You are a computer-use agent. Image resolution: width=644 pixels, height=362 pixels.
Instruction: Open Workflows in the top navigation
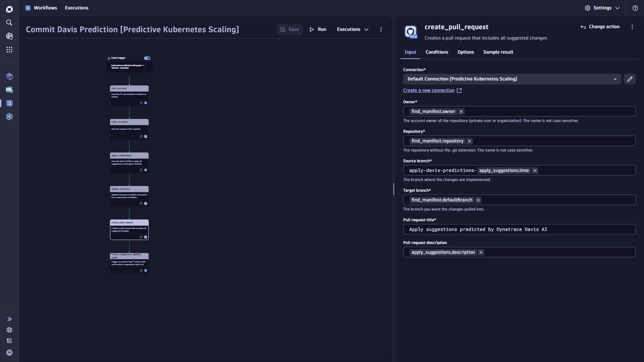(45, 8)
